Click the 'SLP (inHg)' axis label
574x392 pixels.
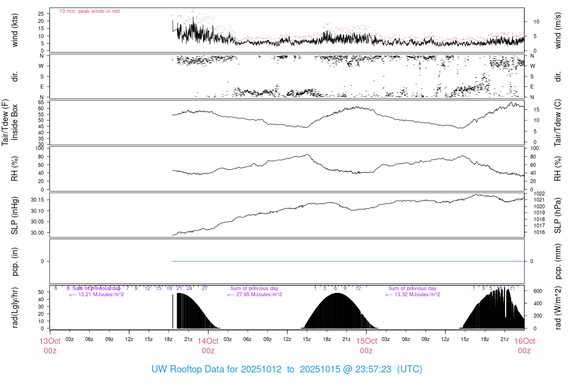(15, 215)
